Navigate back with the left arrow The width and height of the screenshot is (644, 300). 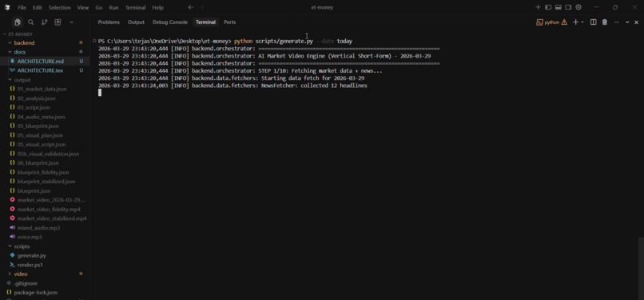click(x=191, y=7)
